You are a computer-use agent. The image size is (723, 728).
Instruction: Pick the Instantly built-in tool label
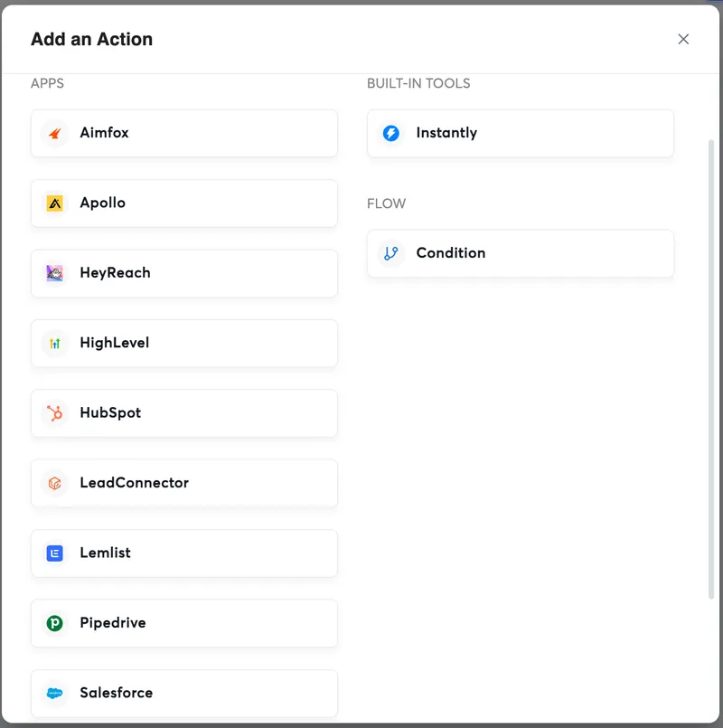click(x=446, y=133)
